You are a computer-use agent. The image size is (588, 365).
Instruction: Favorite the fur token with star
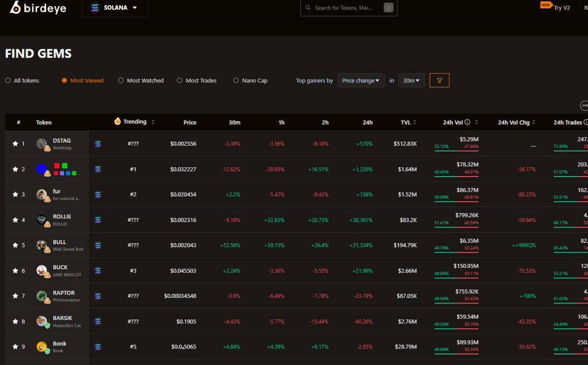[x=15, y=194]
